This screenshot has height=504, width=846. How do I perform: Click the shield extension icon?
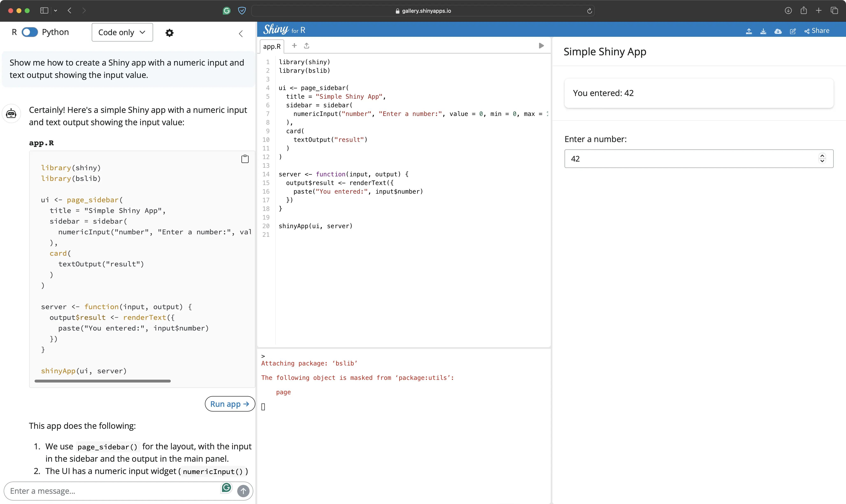(x=242, y=10)
